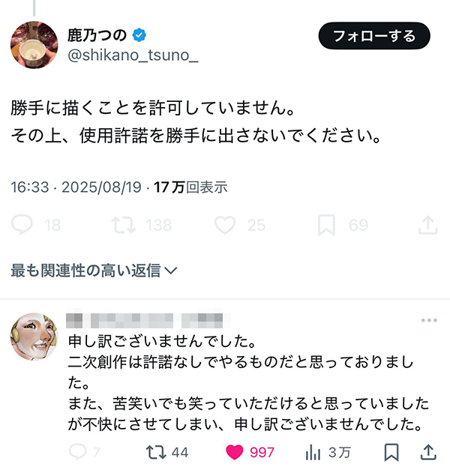Viewport: 450px width, 476px height.
Task: Open the reply's three-dot more menu
Action: (x=428, y=321)
